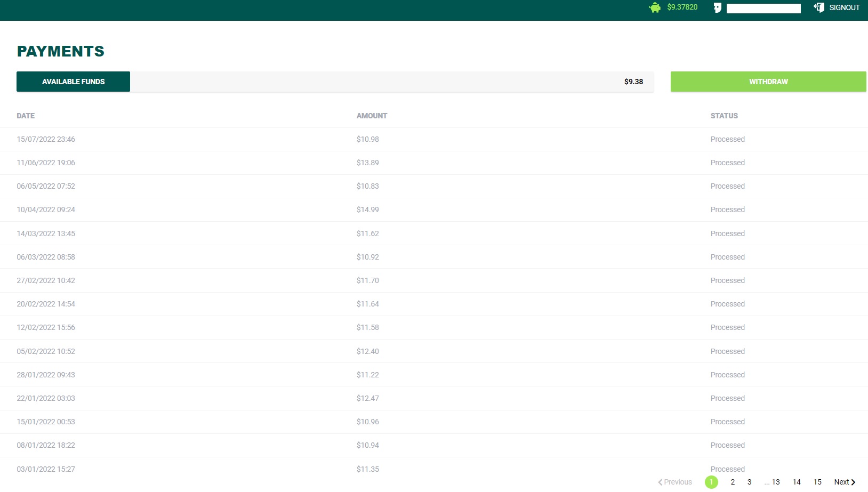The image size is (868, 492).
Task: Click the SIGNOUT link
Action: [845, 7]
